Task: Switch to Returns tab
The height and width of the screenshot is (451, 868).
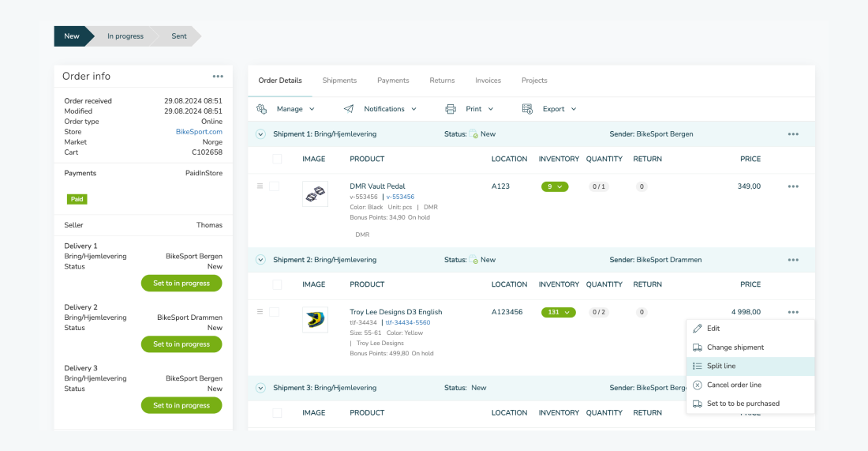Action: coord(442,81)
